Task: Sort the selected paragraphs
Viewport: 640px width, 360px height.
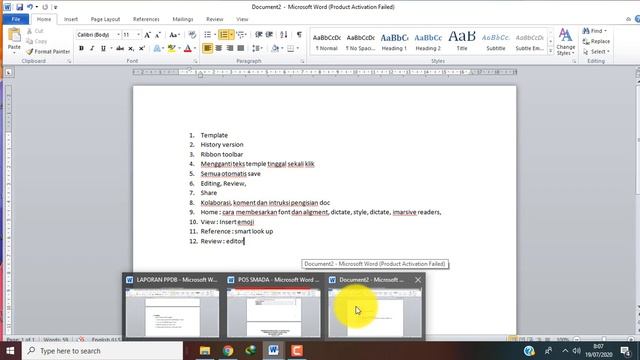Action: click(x=284, y=35)
